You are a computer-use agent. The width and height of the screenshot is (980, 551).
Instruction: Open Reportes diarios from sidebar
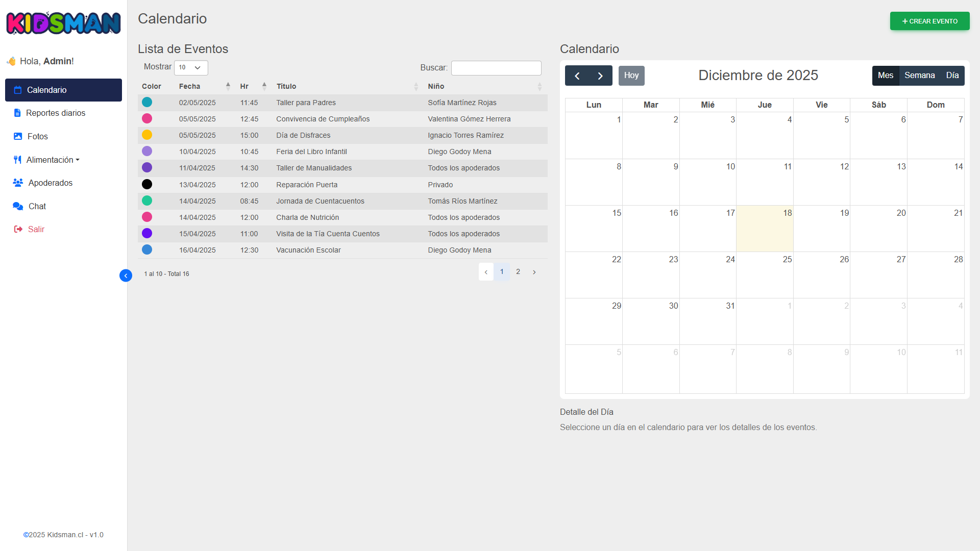tap(55, 113)
